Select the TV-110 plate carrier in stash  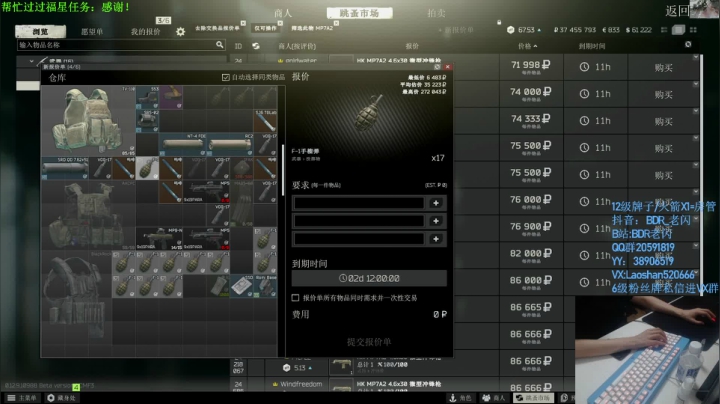coord(89,120)
